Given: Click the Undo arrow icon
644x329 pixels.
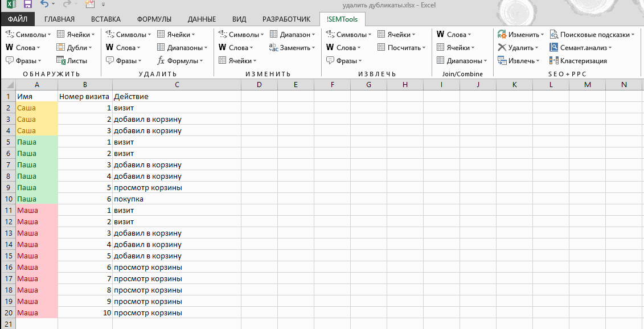Looking at the screenshot, I should point(44,5).
